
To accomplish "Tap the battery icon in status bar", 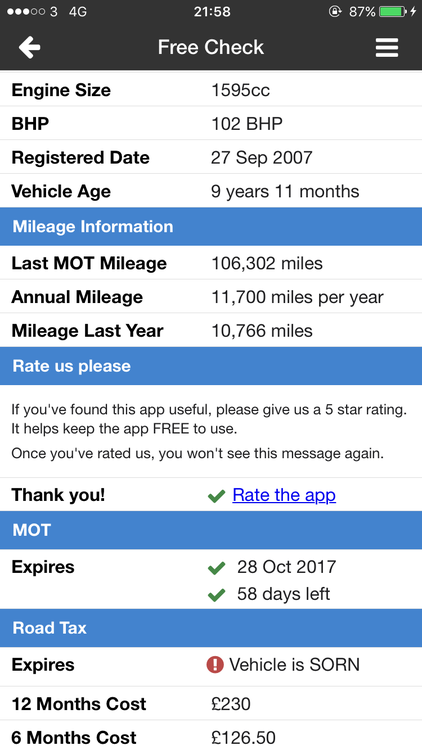I will pos(393,11).
